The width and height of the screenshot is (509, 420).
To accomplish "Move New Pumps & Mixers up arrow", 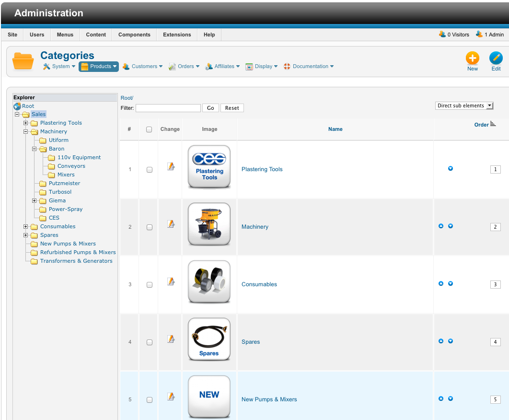I will pyautogui.click(x=441, y=398).
